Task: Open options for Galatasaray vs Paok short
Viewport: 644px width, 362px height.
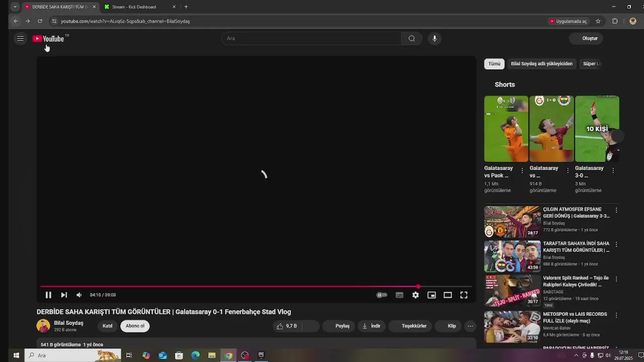Action: pyautogui.click(x=522, y=171)
